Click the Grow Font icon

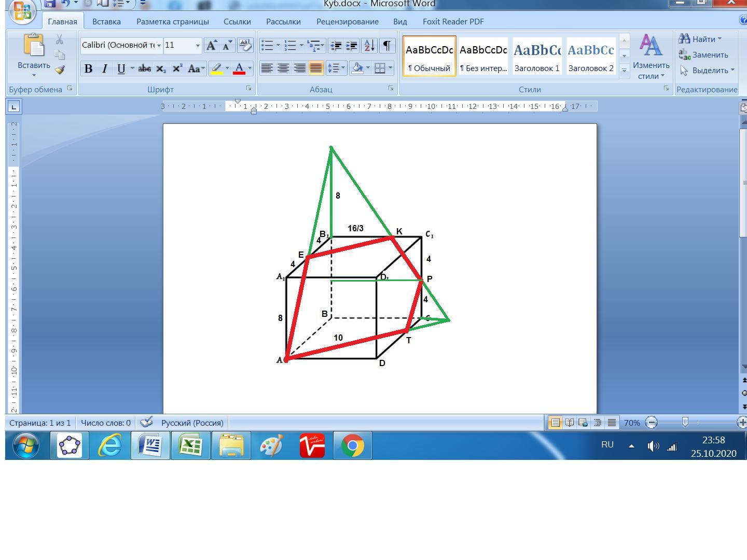211,46
